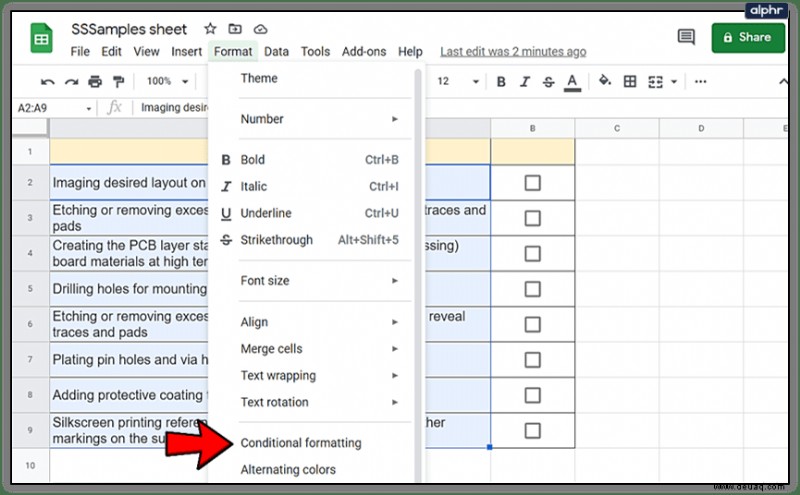Click the SSSamples sheet title

pos(129,29)
